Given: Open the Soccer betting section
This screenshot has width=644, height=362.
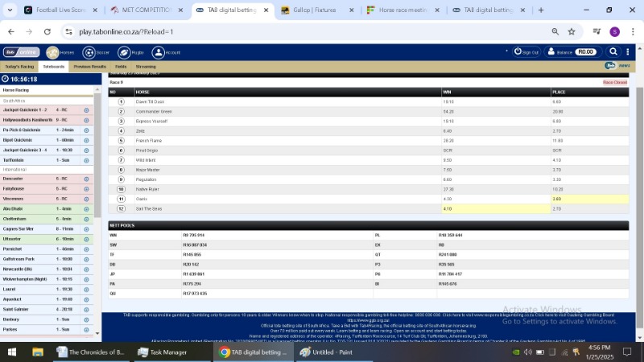Looking at the screenshot, I should tap(88, 52).
